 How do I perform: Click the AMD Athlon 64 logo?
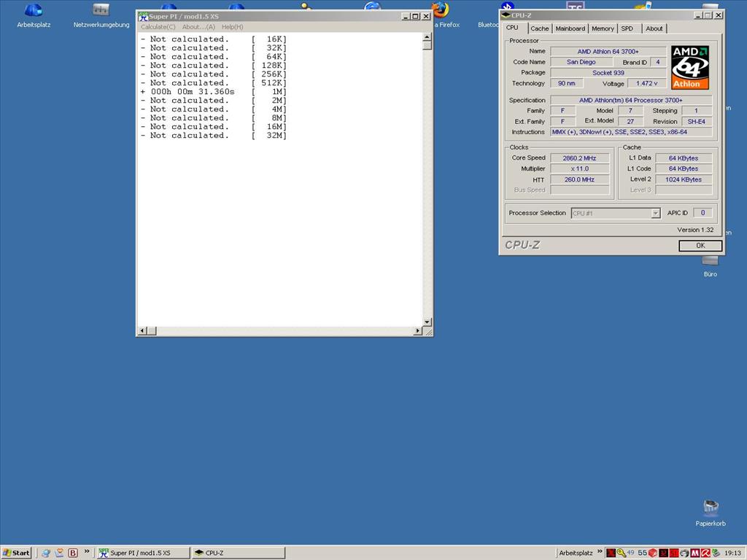coord(690,67)
